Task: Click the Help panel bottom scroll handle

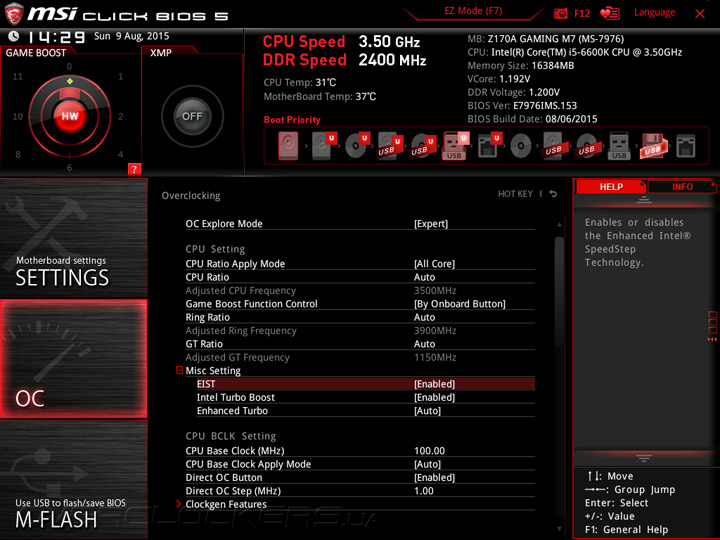Action: tap(643, 458)
